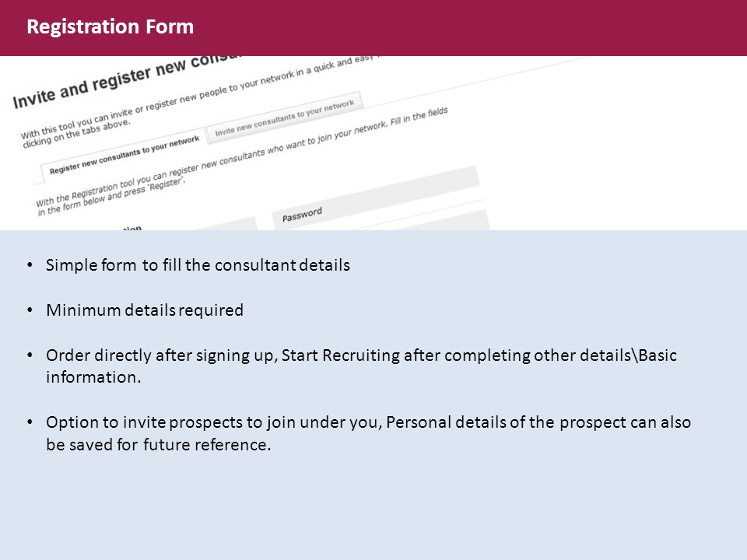747x560 pixels.
Task: Click bullet marker before "Simple form"
Action: point(30,264)
